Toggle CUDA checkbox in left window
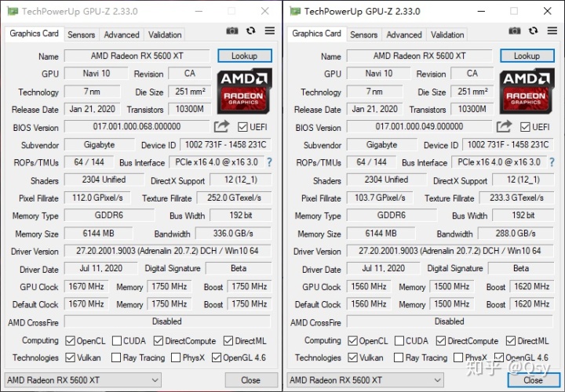This screenshot has height=392, width=565. point(117,340)
